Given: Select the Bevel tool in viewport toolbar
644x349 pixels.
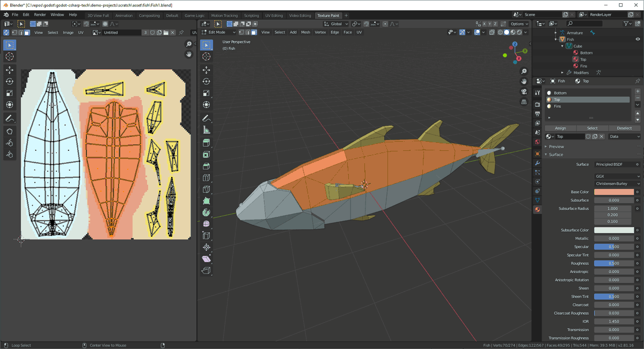Looking at the screenshot, I should point(206,166).
